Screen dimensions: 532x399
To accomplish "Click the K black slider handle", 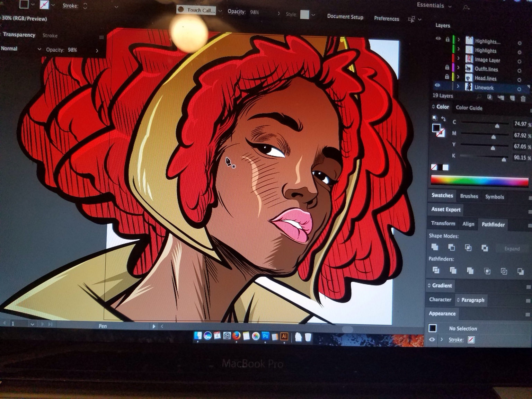I will pyautogui.click(x=504, y=159).
